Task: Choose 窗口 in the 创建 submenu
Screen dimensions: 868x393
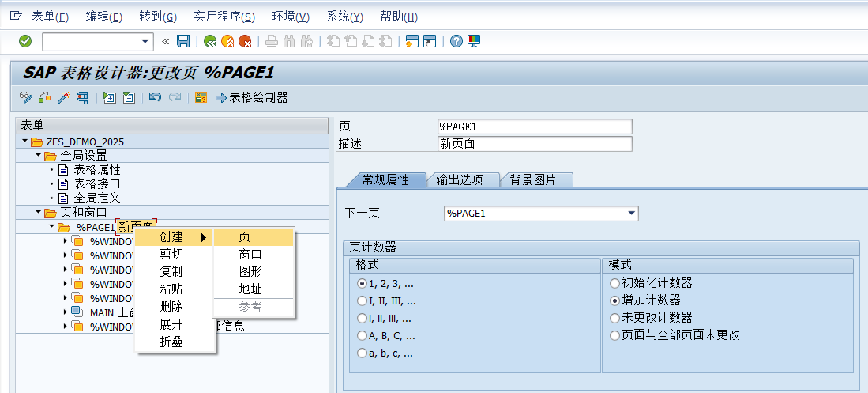Action: point(254,255)
